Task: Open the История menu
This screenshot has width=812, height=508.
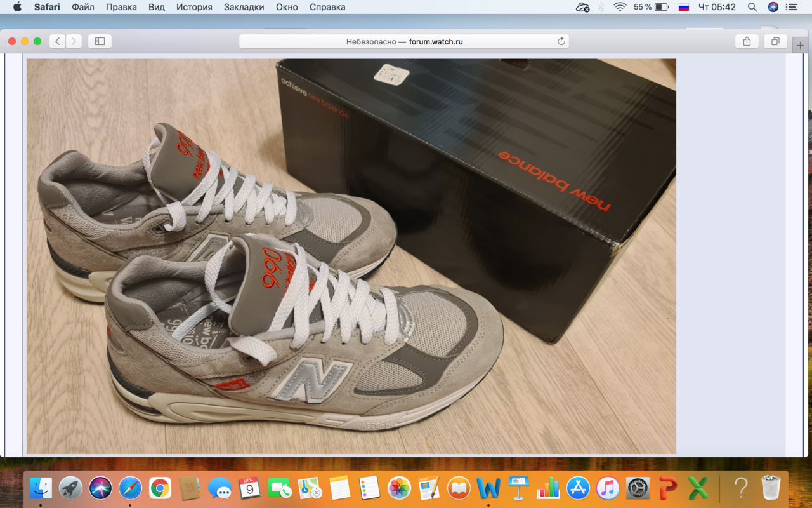Action: pyautogui.click(x=194, y=7)
